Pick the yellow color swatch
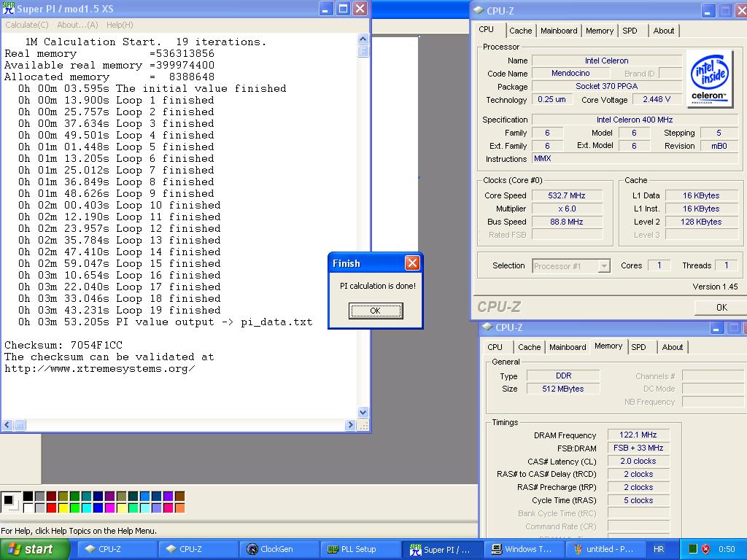Screen dimensions: 747x560 click(x=63, y=508)
